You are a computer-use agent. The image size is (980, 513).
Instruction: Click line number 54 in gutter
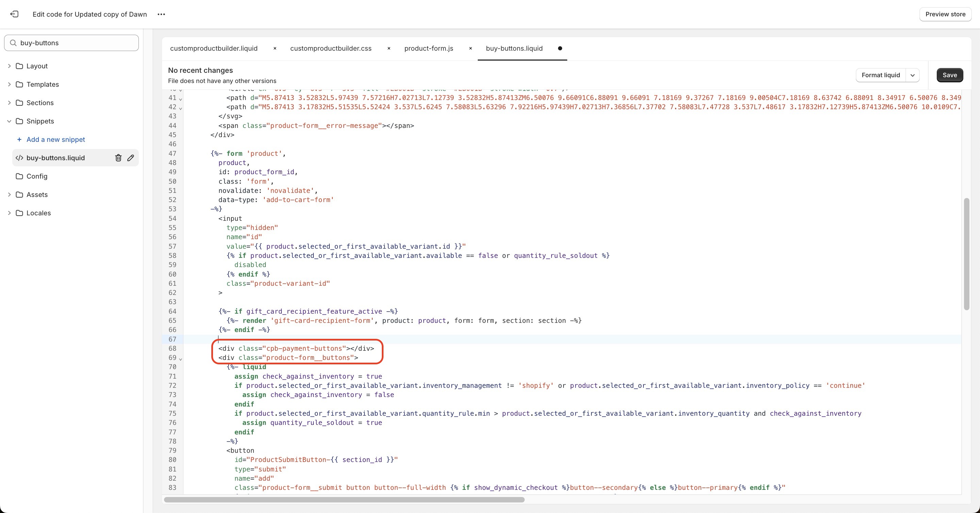point(172,218)
